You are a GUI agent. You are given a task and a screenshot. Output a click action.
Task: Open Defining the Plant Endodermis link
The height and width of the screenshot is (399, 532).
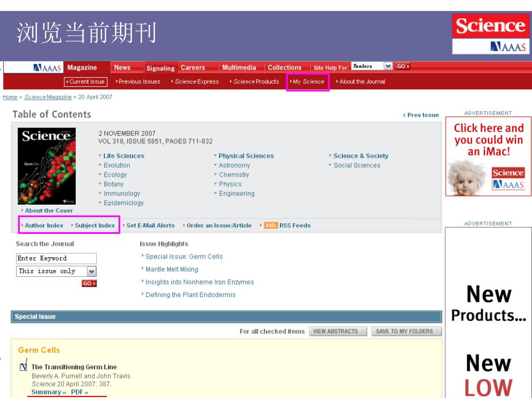[x=190, y=295]
